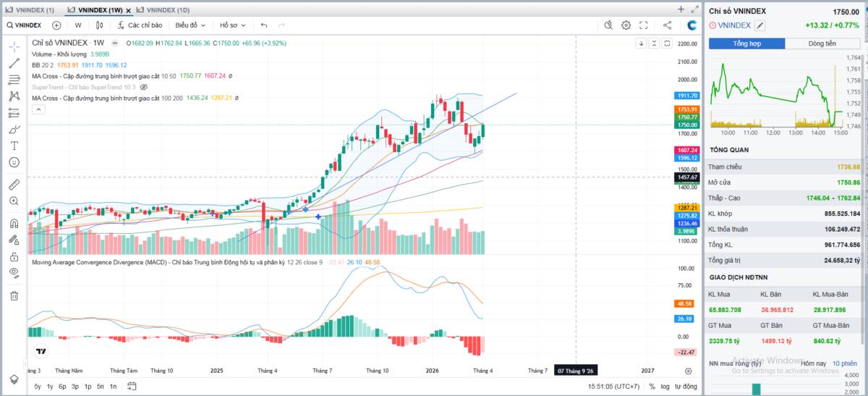Image resolution: width=868 pixels, height=396 pixels.
Task: Toggle lock all drawing tools
Action: pyautogui.click(x=14, y=256)
